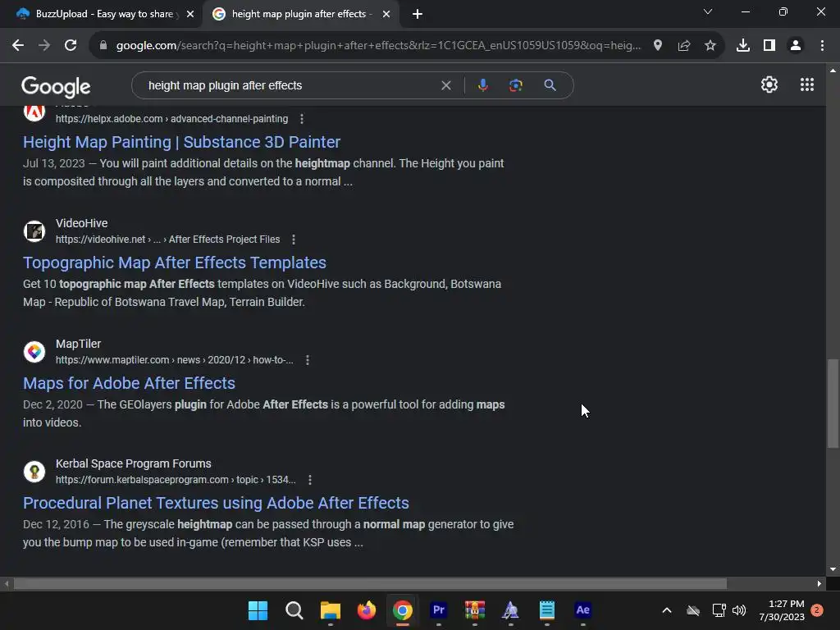
Task: Close the height map plugin tab
Action: (386, 14)
